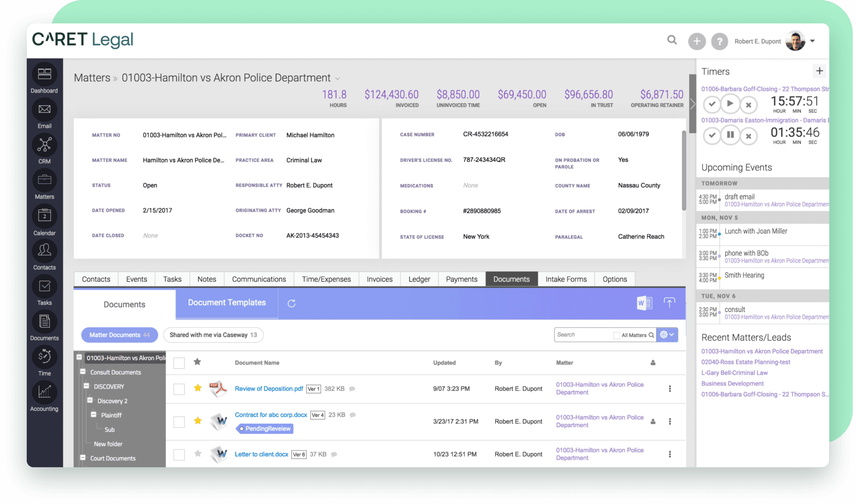Click the plus add button in header
Screen dimensions: 856x504
[697, 41]
